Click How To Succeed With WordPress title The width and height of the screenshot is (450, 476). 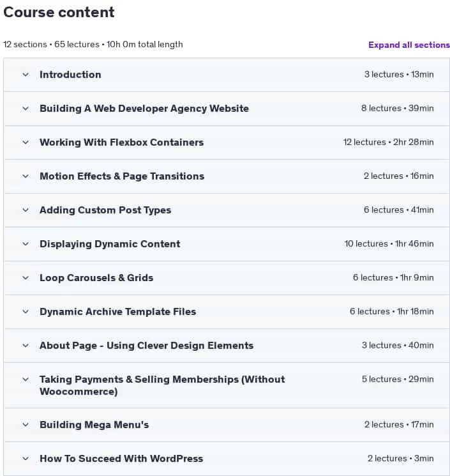121,458
